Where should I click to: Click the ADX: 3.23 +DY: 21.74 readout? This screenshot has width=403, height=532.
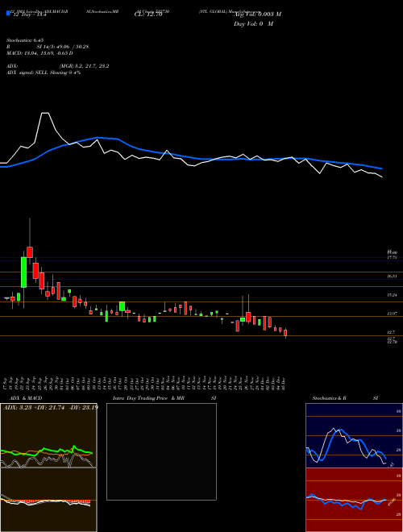coord(51,407)
